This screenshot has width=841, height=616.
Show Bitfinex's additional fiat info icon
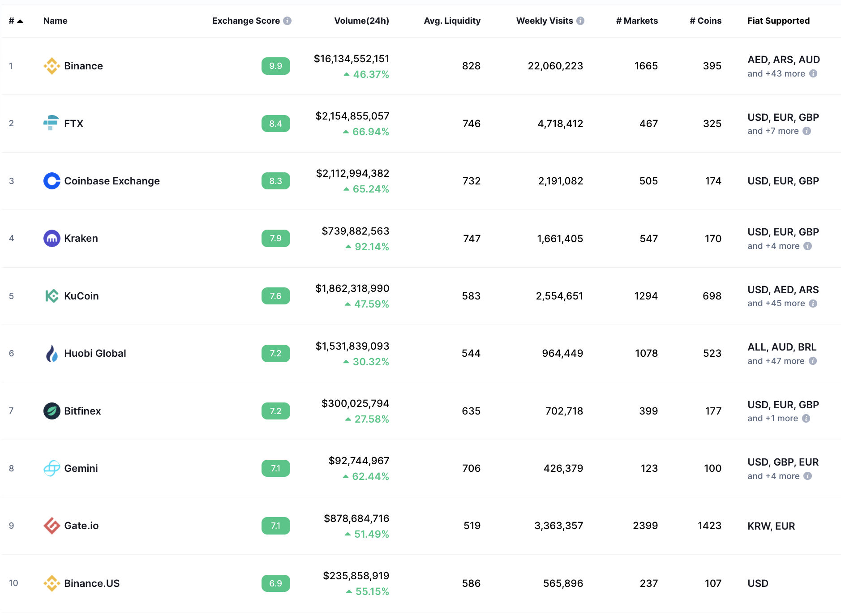806,418
